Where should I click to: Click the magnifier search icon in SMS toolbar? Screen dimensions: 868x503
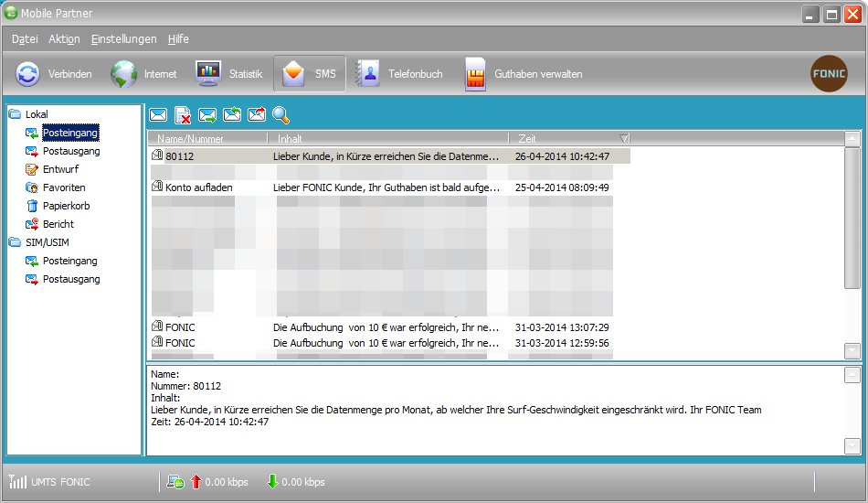tap(281, 115)
